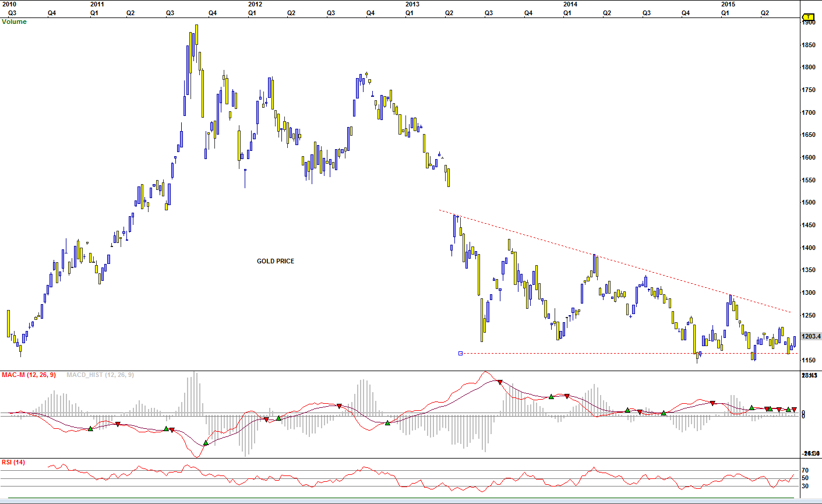Click the RSI (14) indicator label
This screenshot has width=822, height=504.
tap(13, 462)
